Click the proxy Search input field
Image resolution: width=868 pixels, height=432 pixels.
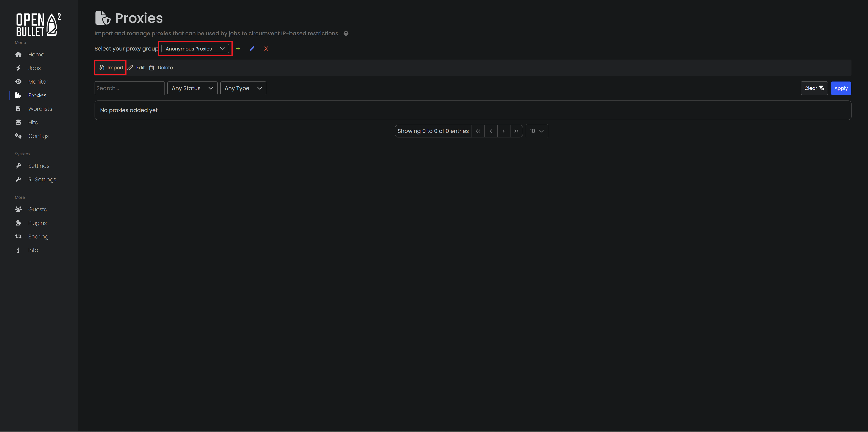(x=129, y=88)
